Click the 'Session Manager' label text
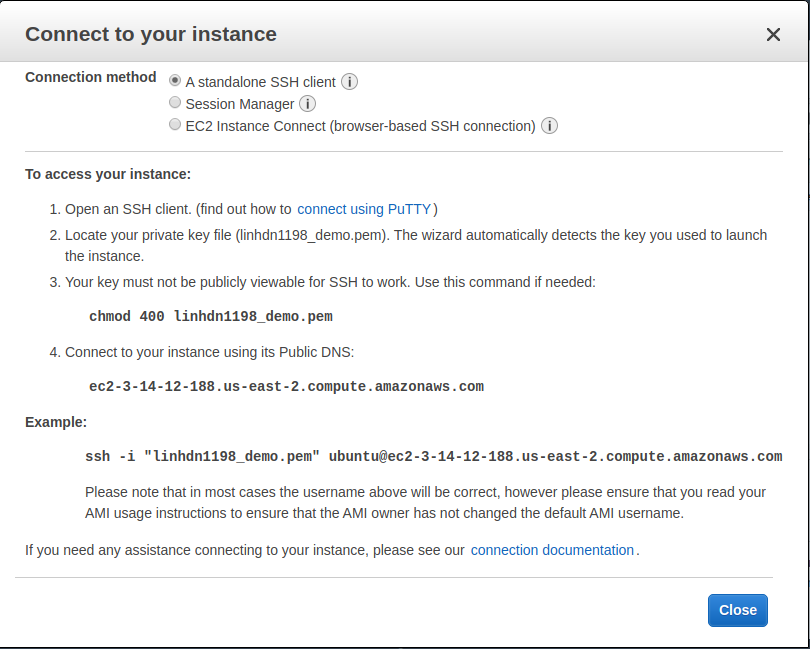This screenshot has height=649, width=810. pyautogui.click(x=239, y=104)
